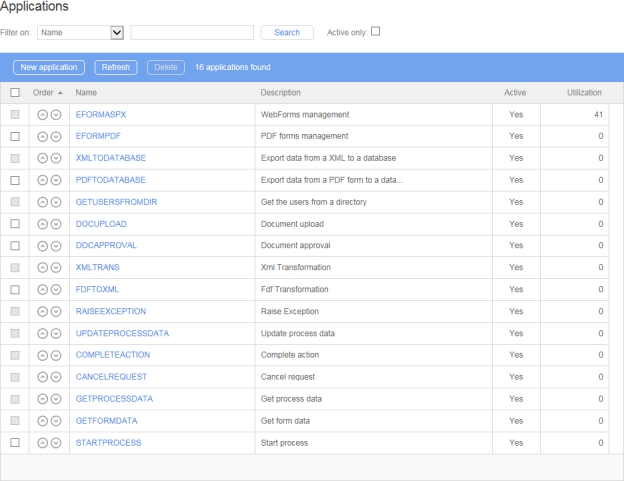Sort by the Utilization column header
Screen dimensions: 624x481
[x=584, y=93]
